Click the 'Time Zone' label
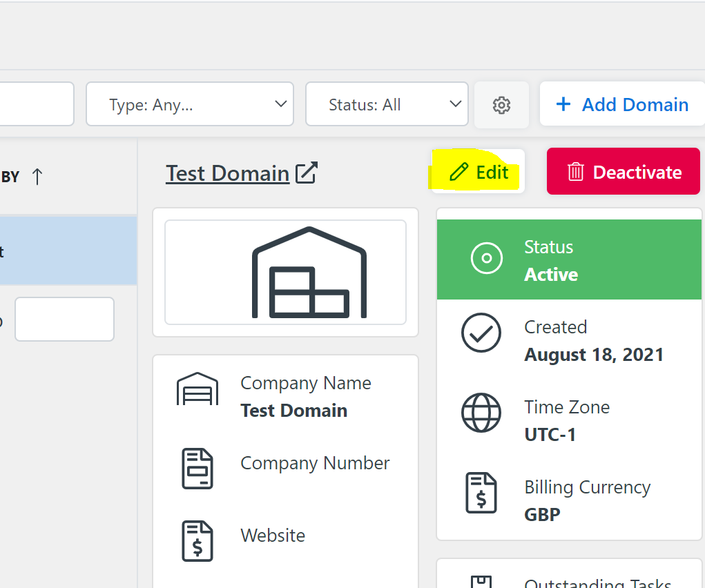 click(567, 407)
